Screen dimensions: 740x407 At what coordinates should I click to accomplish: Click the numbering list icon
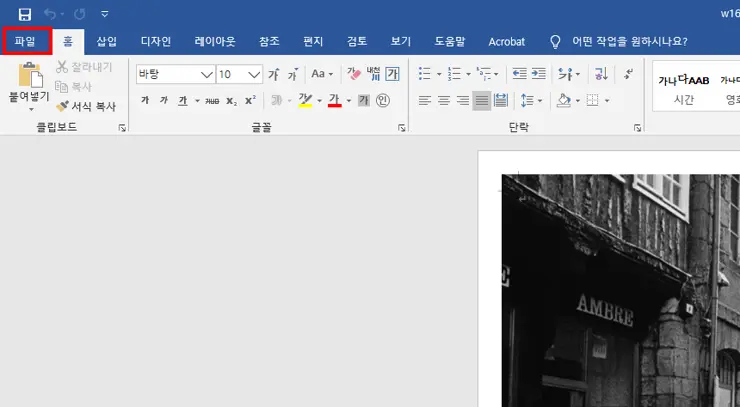pyautogui.click(x=454, y=74)
